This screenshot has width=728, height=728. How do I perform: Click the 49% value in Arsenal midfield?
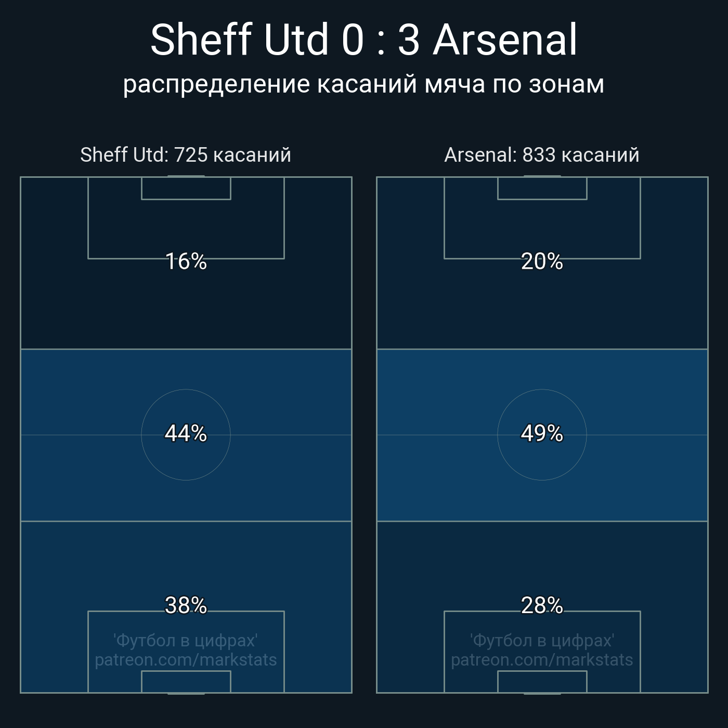click(x=542, y=434)
